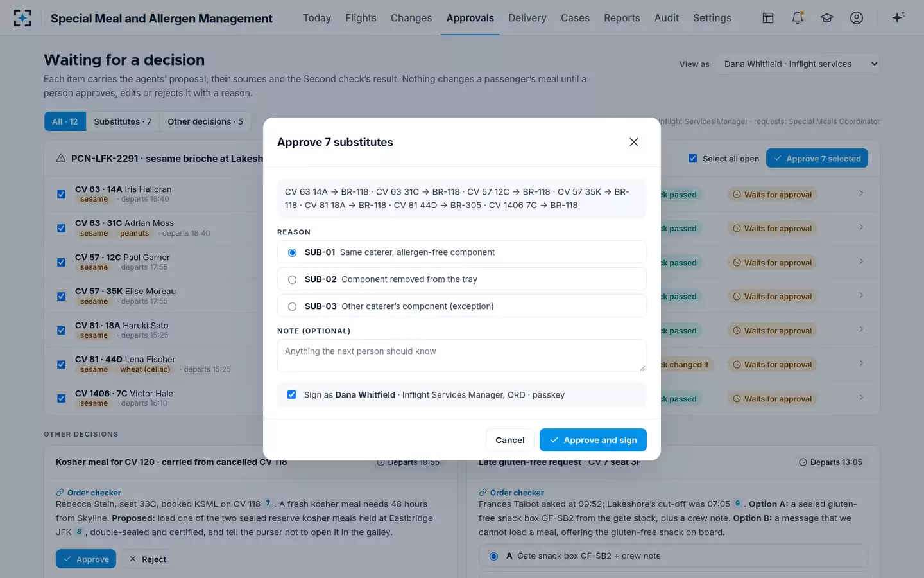The height and width of the screenshot is (578, 924).
Task: Open the Reports tab
Action: [622, 18]
